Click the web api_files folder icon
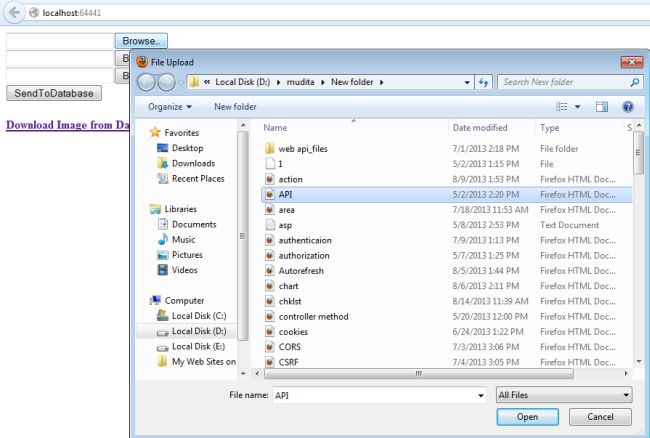 [269, 148]
